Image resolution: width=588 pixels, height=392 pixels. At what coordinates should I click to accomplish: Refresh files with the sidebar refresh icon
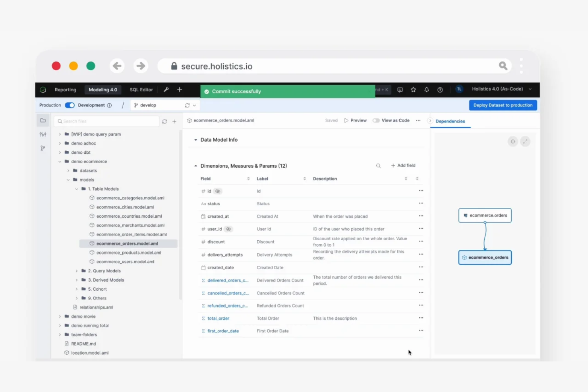[164, 121]
